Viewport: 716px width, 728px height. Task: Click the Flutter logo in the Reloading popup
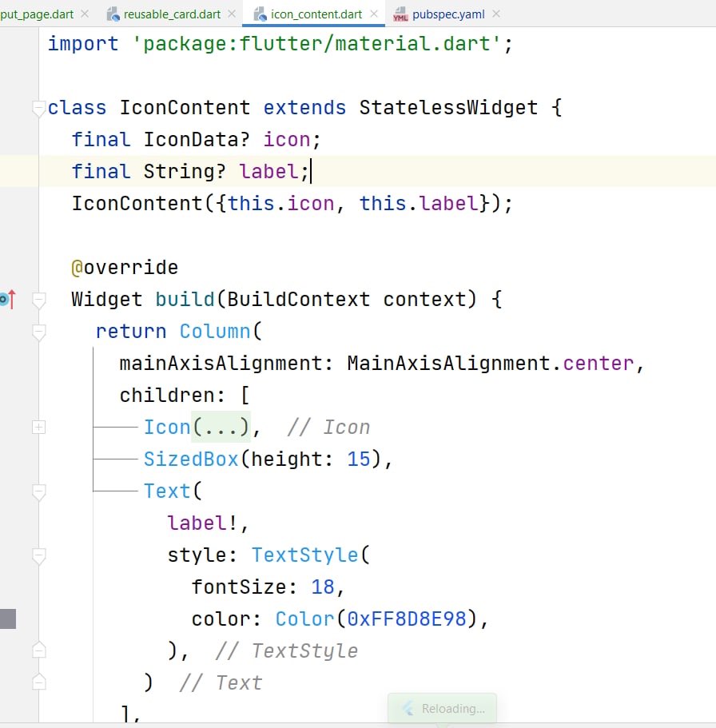click(408, 709)
